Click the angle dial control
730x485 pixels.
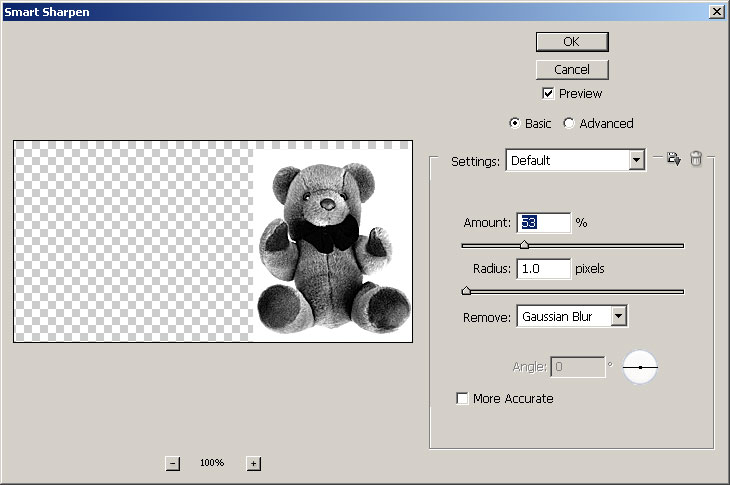(x=640, y=367)
